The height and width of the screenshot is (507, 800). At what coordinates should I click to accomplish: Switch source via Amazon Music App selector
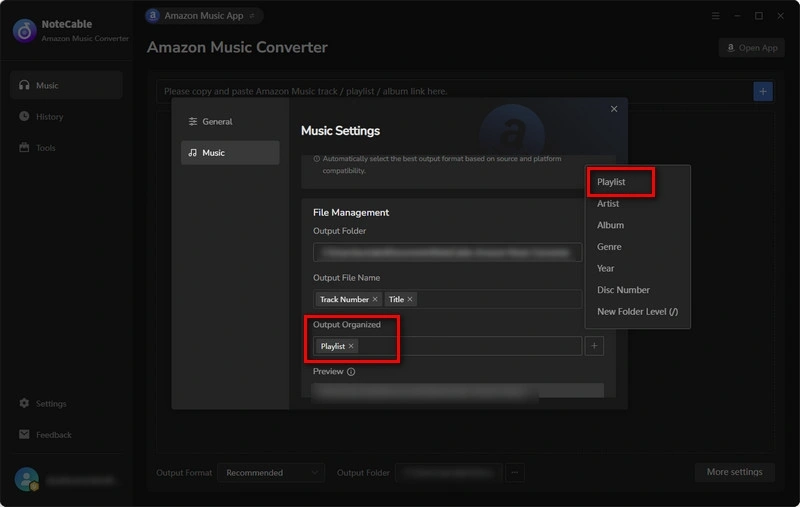coord(204,16)
